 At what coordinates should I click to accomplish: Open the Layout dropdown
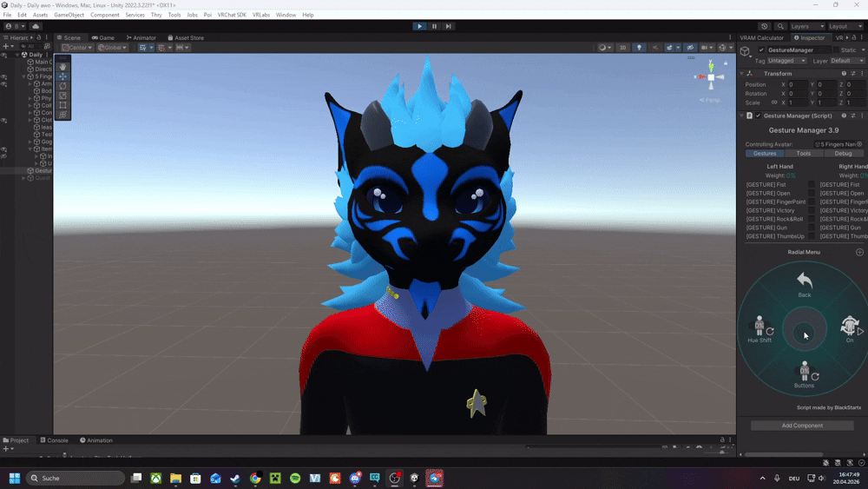pyautogui.click(x=846, y=27)
